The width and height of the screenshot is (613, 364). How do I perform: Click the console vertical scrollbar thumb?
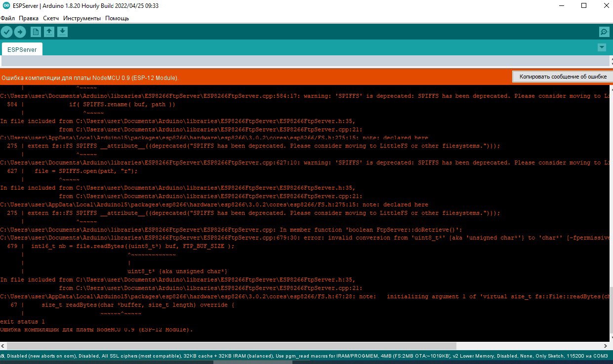[x=611, y=311]
